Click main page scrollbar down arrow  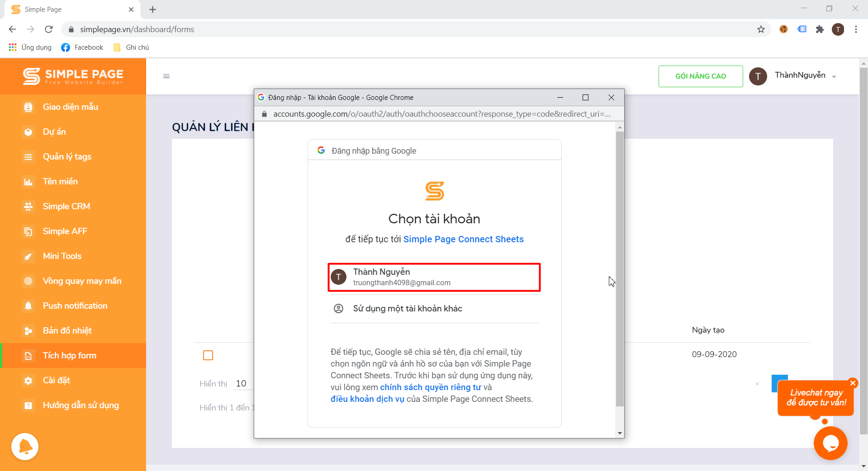(x=863, y=466)
